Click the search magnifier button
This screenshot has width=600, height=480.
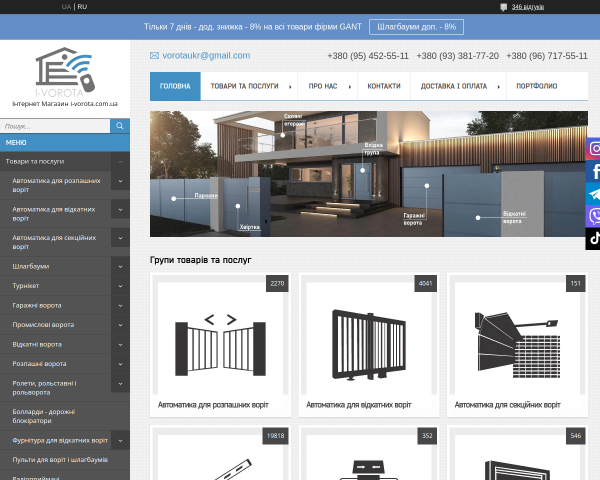[x=120, y=126]
